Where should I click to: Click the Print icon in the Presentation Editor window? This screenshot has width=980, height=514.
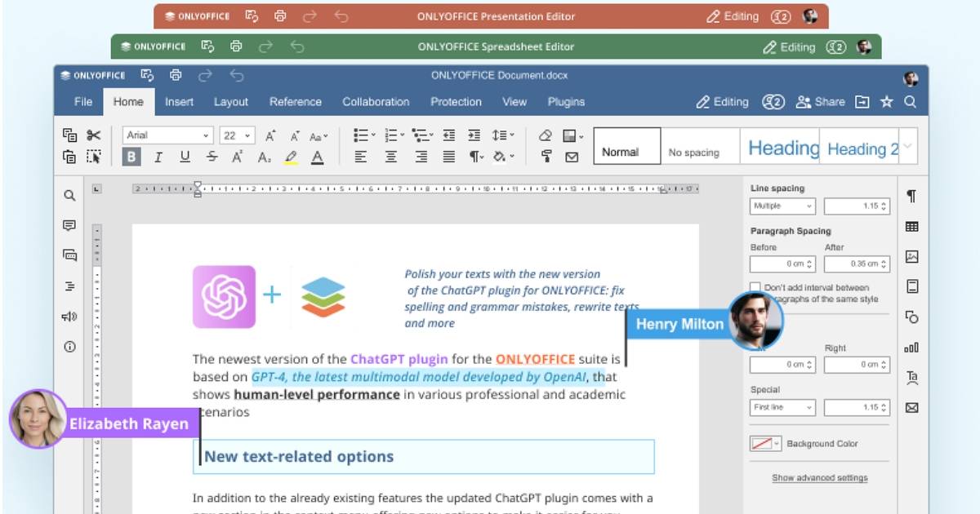tap(280, 16)
